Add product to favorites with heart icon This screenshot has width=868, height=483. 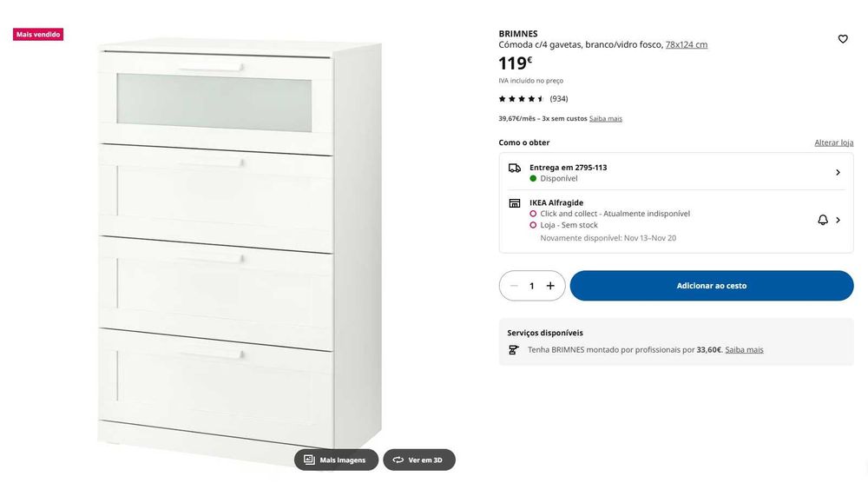click(x=843, y=39)
